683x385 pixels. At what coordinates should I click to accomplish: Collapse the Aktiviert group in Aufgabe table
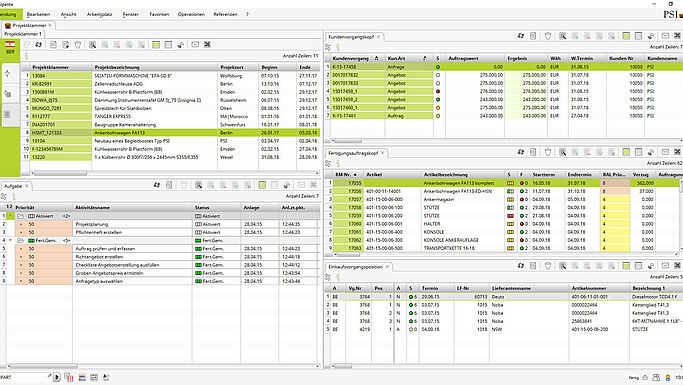10,216
